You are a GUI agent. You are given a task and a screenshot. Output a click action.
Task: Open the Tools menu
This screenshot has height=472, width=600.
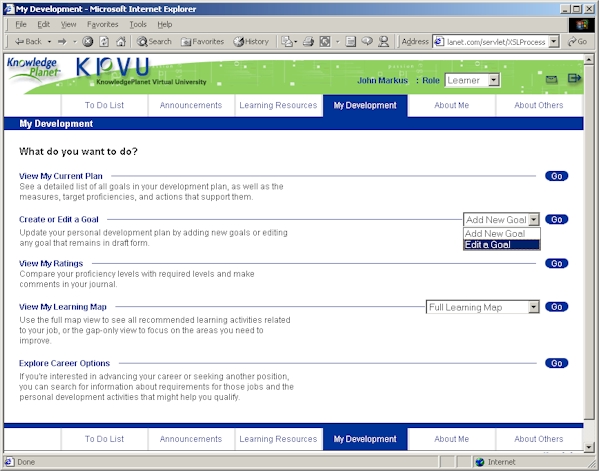point(138,24)
